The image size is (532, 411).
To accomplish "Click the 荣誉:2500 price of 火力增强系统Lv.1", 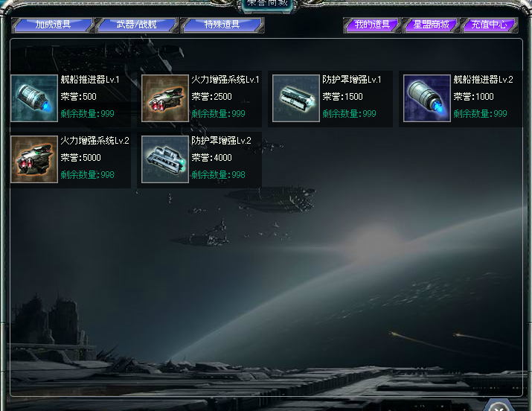I will pyautogui.click(x=211, y=96).
